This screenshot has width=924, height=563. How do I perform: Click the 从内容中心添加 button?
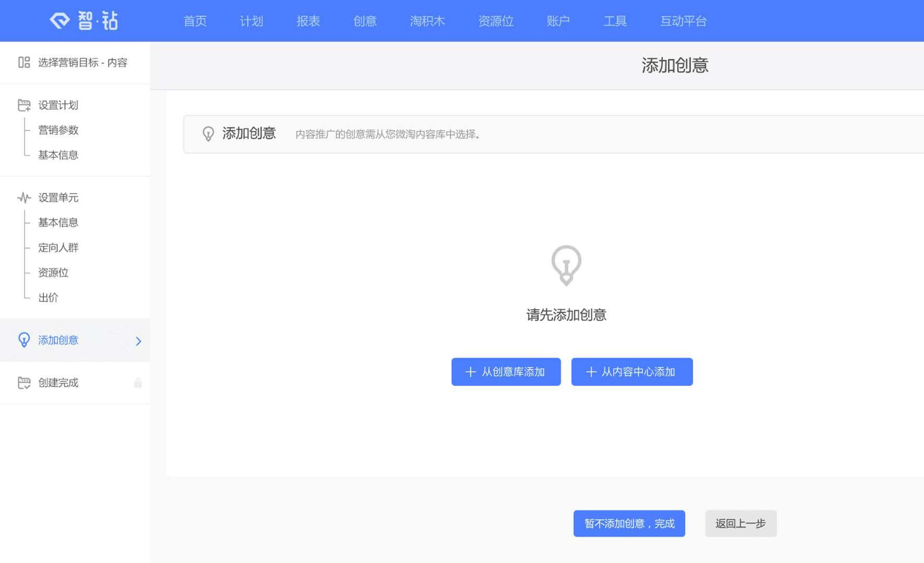click(632, 372)
